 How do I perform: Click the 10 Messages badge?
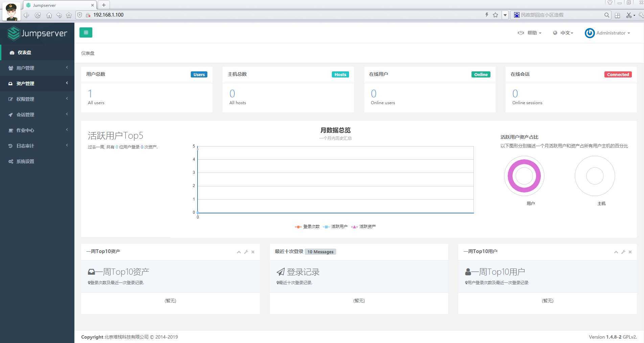[320, 252]
